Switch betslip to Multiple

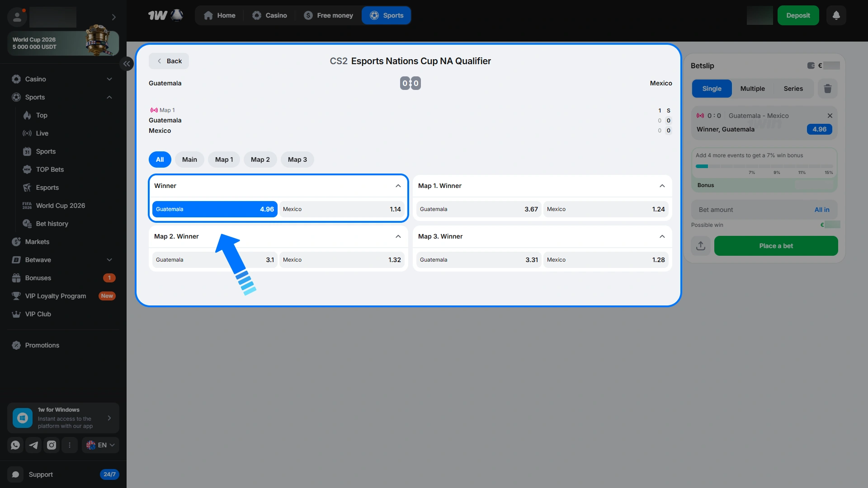pos(753,89)
